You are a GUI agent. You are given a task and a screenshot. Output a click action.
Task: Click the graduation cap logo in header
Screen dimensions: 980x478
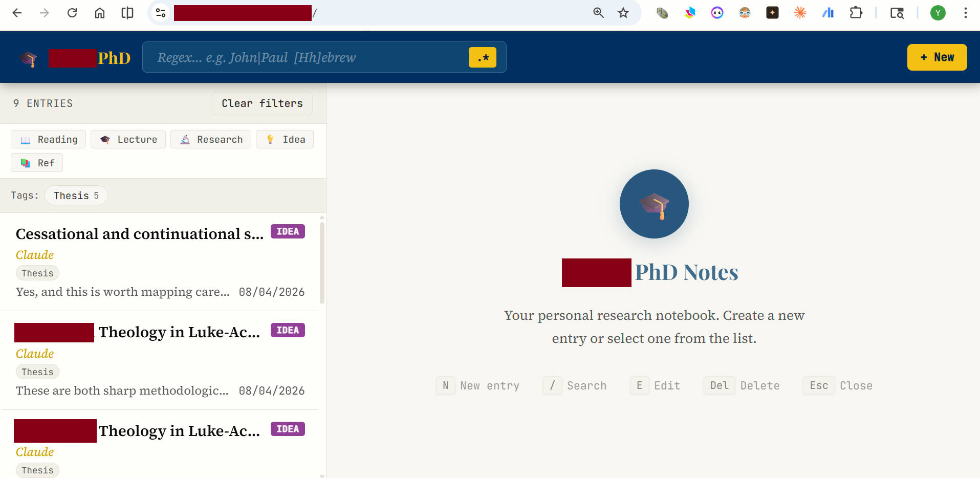[29, 58]
